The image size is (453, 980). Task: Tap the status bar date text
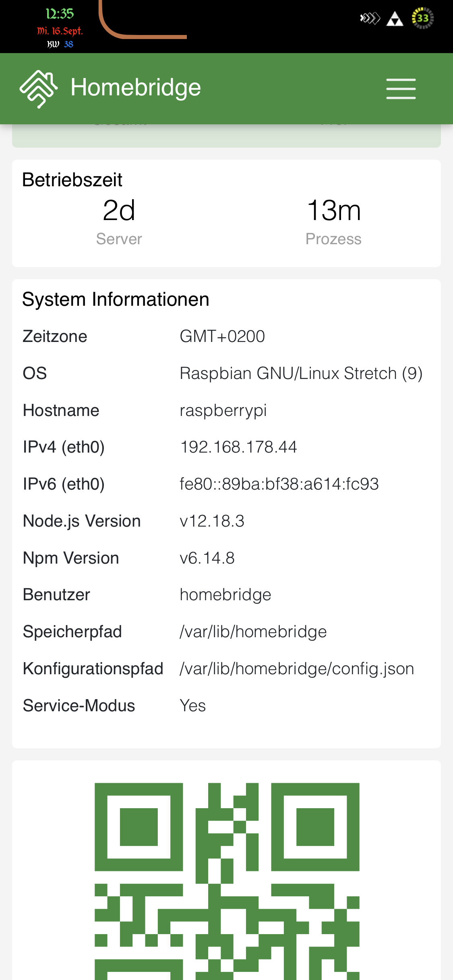(60, 31)
